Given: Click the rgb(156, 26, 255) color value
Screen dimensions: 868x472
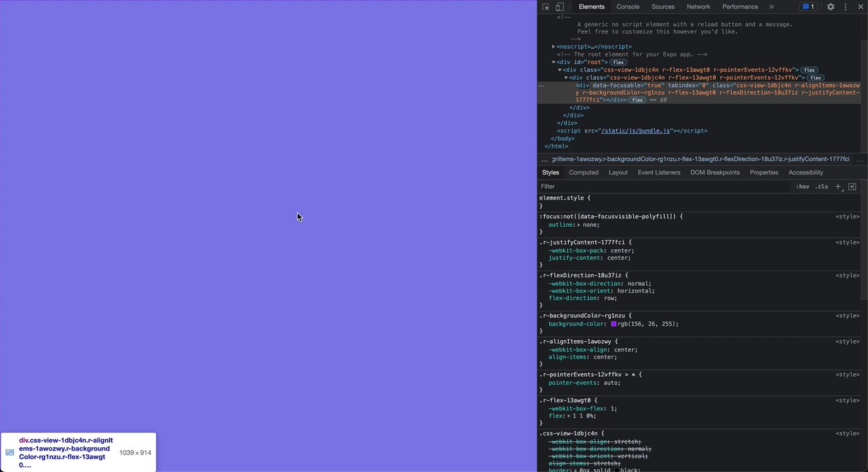Looking at the screenshot, I should click(647, 324).
